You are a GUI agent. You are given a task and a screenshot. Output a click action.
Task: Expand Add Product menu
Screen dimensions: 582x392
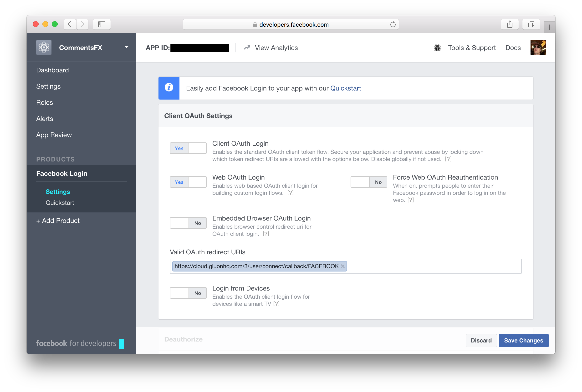point(58,221)
